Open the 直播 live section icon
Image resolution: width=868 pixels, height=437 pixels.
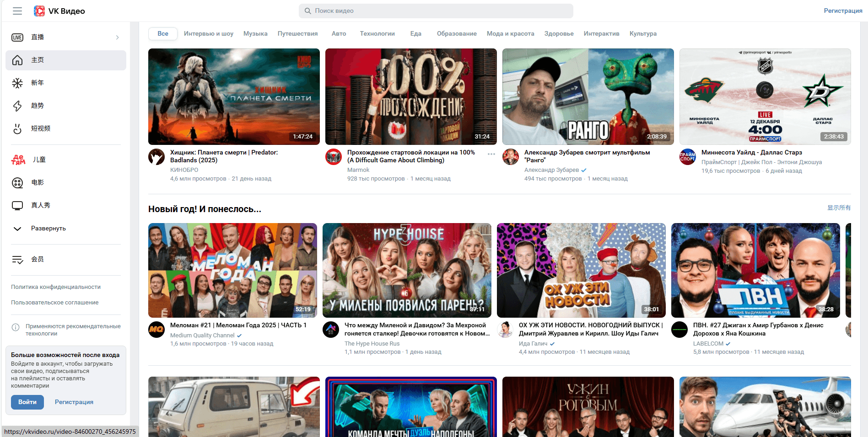coord(17,37)
